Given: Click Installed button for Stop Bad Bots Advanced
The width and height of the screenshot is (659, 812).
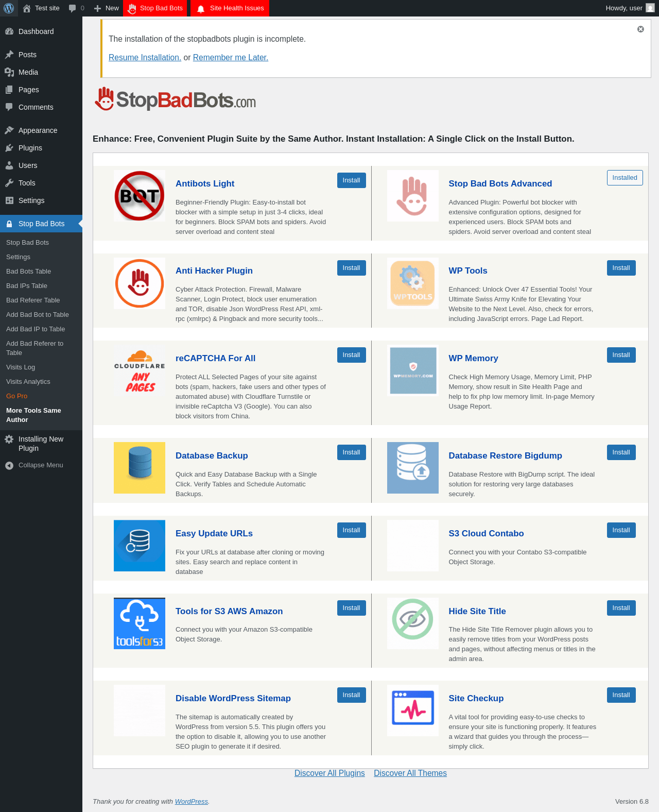Looking at the screenshot, I should click(625, 178).
